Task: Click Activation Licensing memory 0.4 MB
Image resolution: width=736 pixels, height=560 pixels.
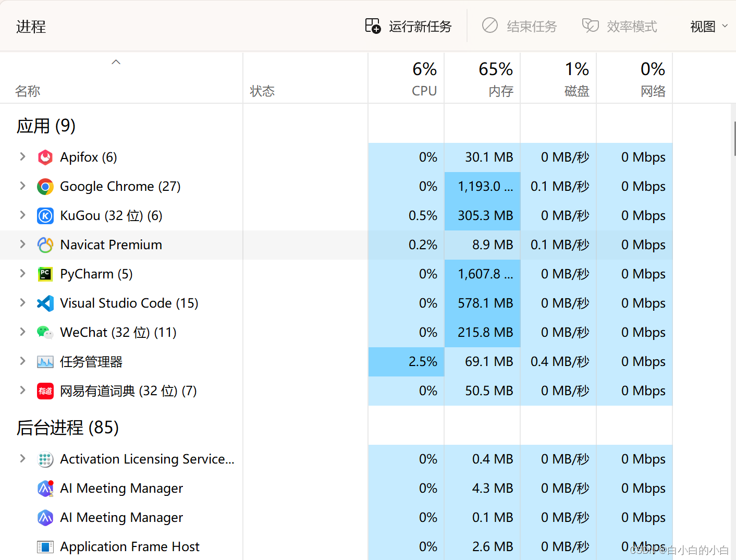Action: coord(493,459)
